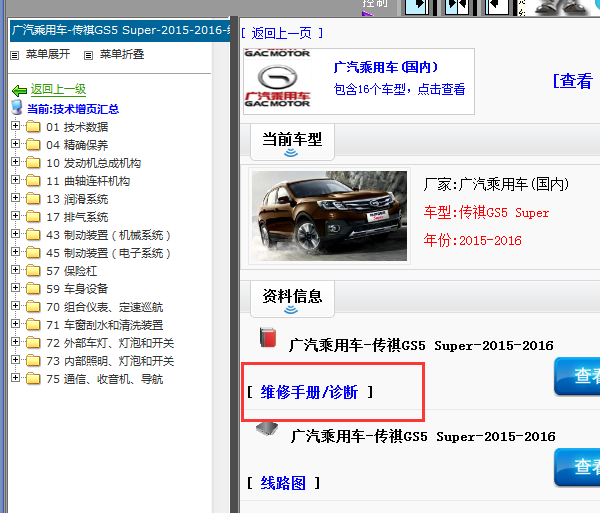The width and height of the screenshot is (600, 513).
Task: Click 菜单展开 to expand all menus
Action: [x=48, y=54]
